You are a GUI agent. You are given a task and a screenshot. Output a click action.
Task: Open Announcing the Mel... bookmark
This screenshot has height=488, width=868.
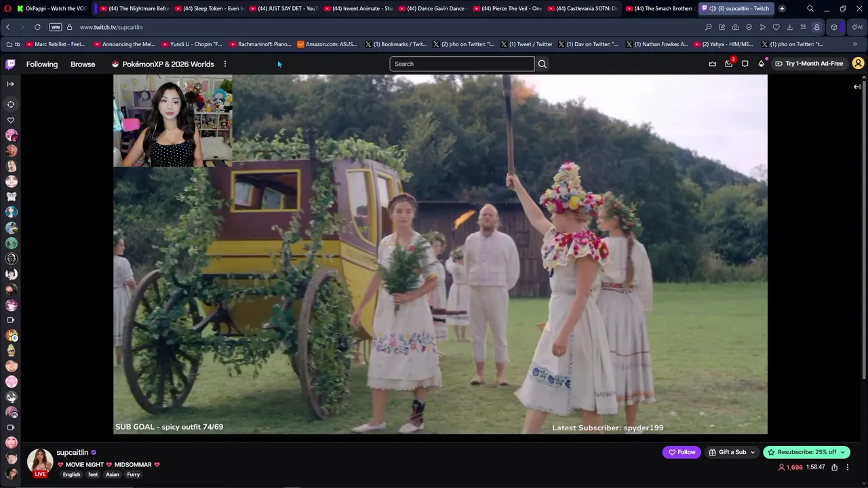coord(124,44)
